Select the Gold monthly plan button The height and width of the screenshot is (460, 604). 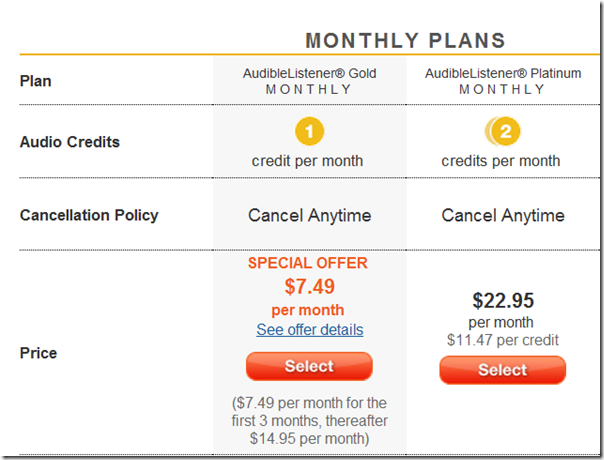309,366
